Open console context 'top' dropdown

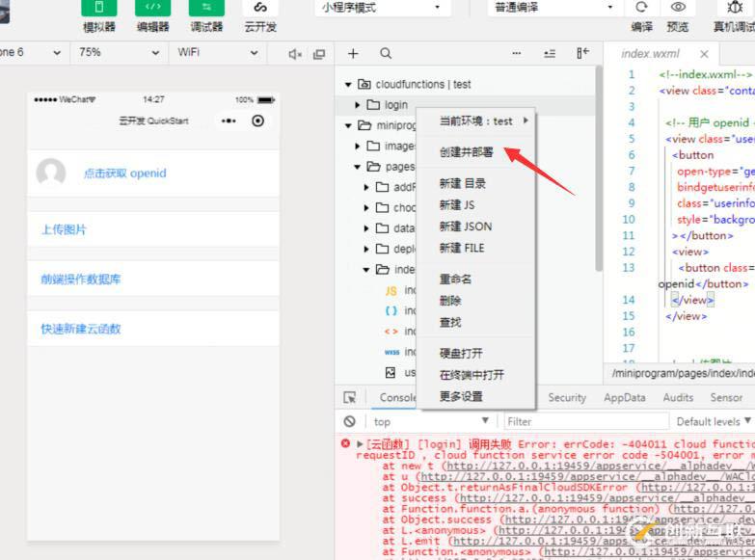pos(431,421)
